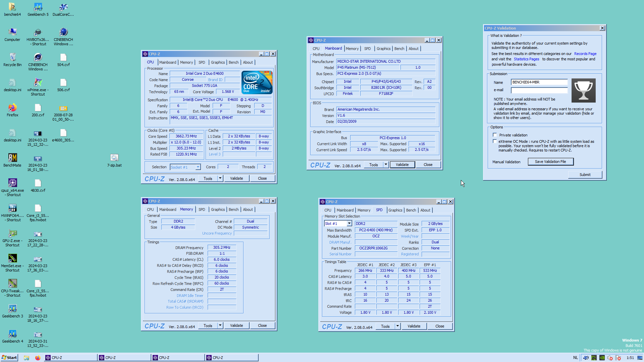Screen dimensions: 644x362
Task: Open CPU-Tweaker shortcut icon
Action: pos(12,288)
